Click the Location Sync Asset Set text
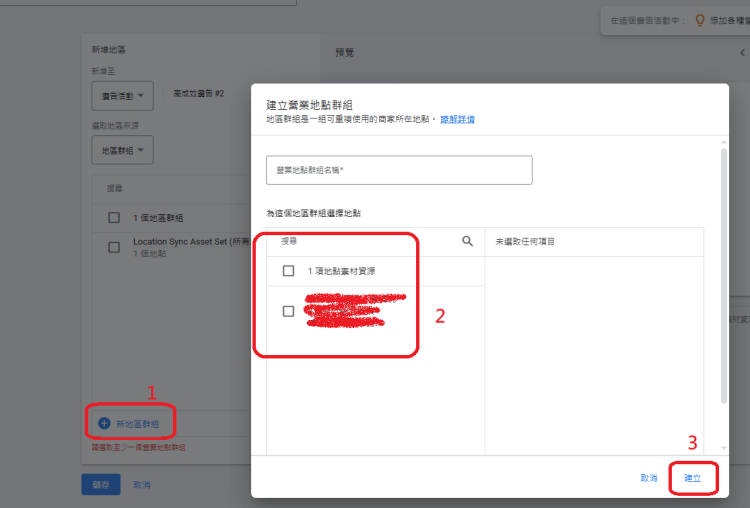 tap(191, 242)
